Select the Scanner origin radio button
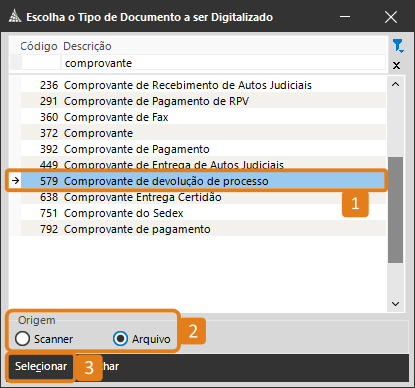Image resolution: width=415 pixels, height=388 pixels. click(23, 339)
